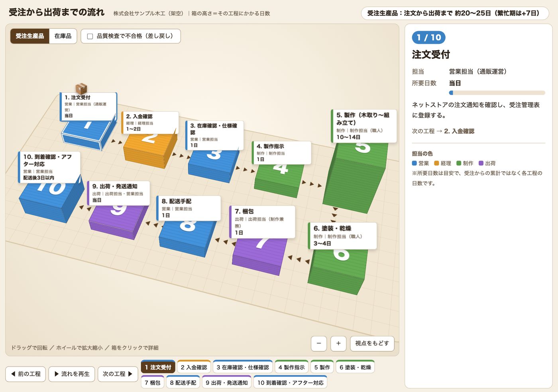558x392 pixels.
Task: Zoom in with the plus button
Action: tap(338, 343)
